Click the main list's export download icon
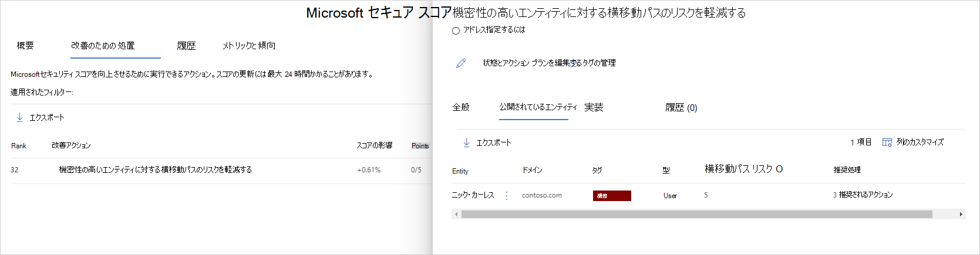 (19, 117)
